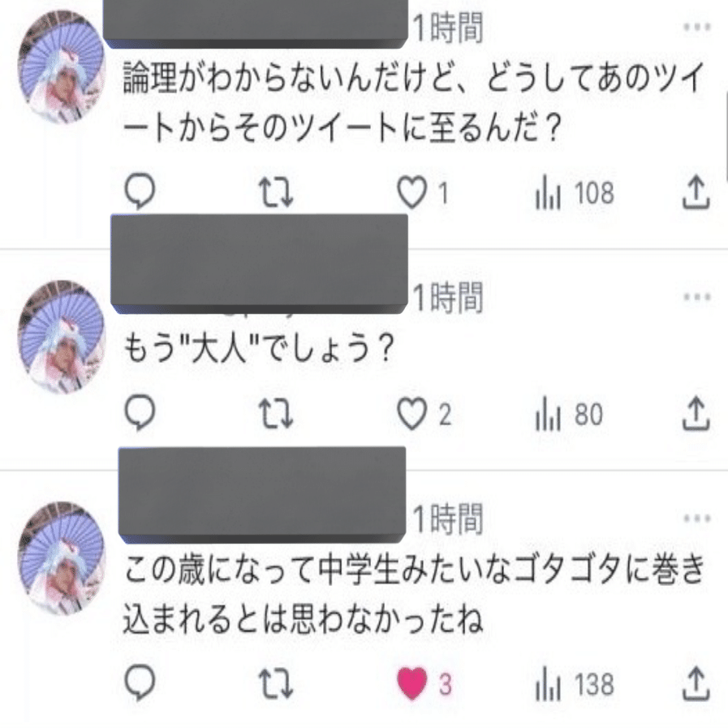728x728 pixels.
Task: Share the もう"大人"でしょう tweet
Action: [696, 415]
